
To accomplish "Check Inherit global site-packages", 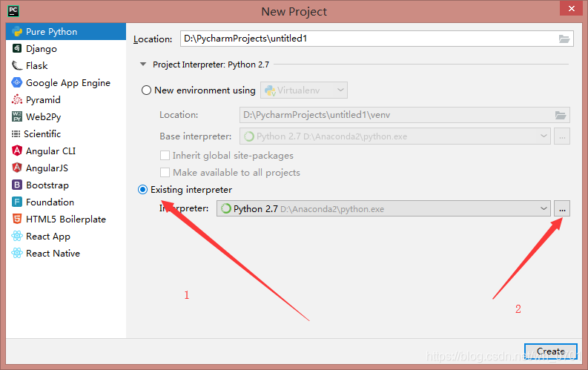I will tap(165, 155).
